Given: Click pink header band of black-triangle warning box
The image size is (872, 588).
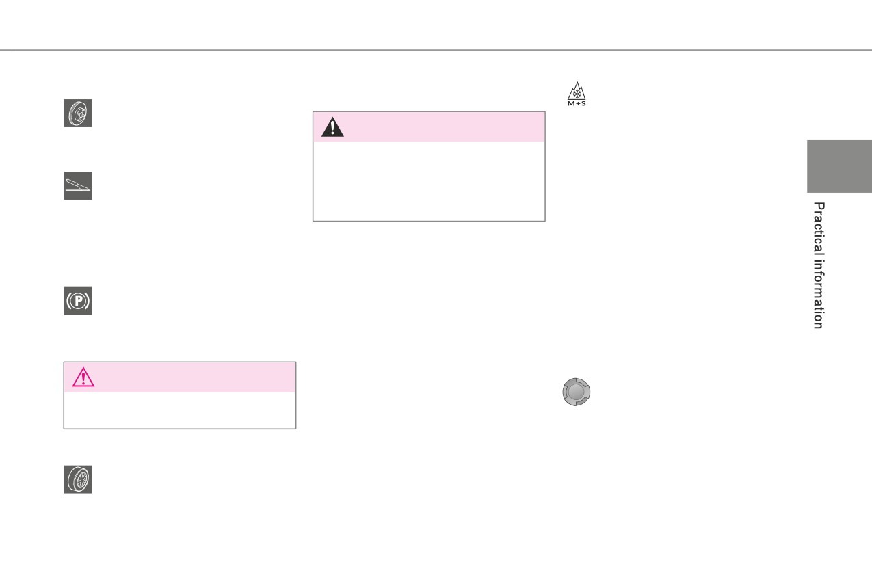Looking at the screenshot, I should coord(429,127).
